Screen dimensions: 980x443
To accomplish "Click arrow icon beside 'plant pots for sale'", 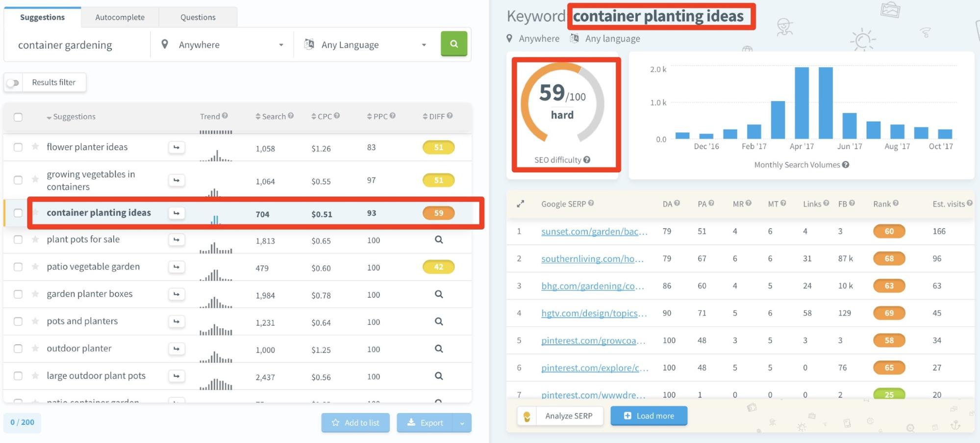I will point(176,240).
